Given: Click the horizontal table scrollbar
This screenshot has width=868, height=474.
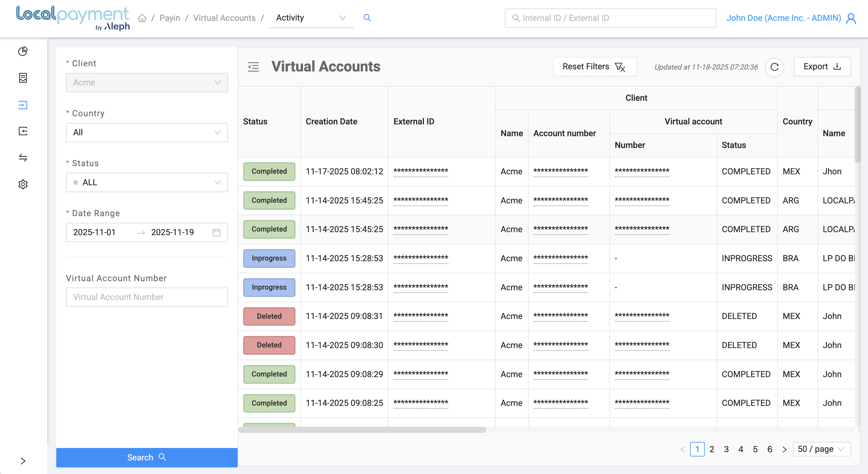Looking at the screenshot, I should pyautogui.click(x=362, y=430).
